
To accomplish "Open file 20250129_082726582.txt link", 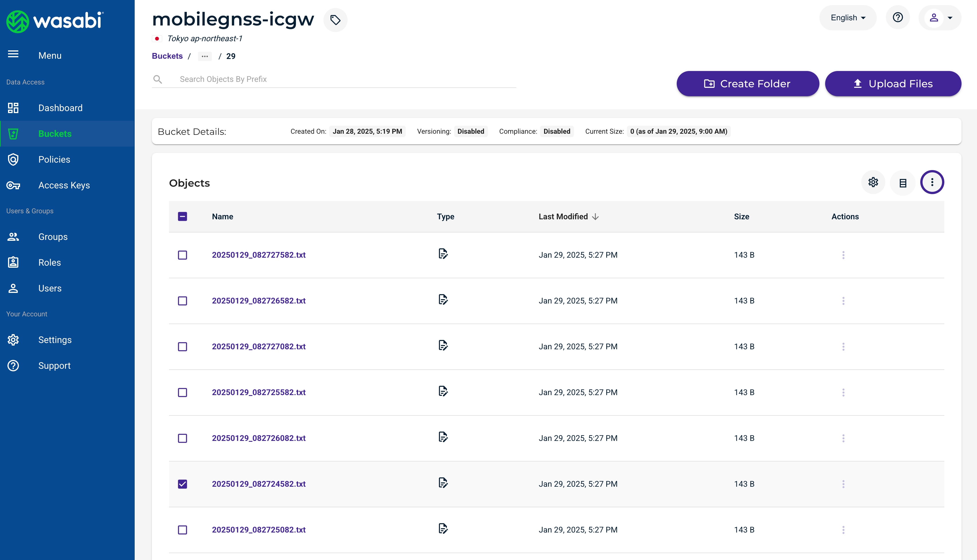I will [259, 301].
